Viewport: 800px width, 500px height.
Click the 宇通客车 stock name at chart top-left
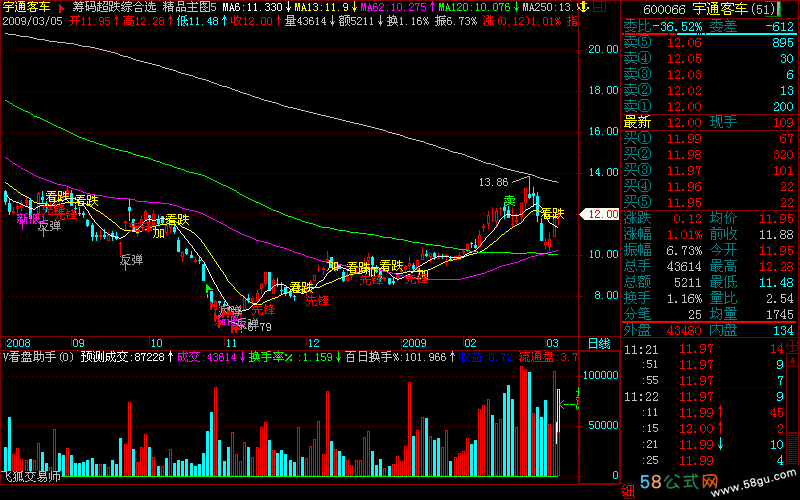pos(27,8)
